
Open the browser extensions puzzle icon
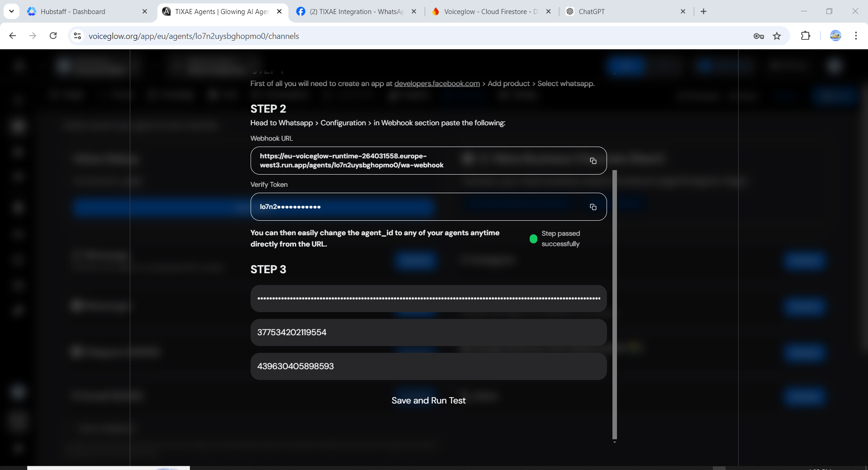tap(806, 36)
